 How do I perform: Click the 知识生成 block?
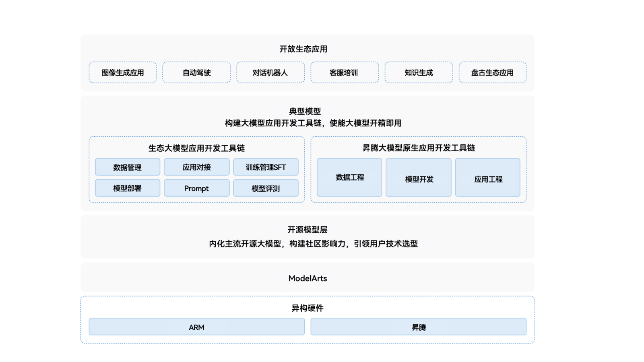[x=419, y=72]
